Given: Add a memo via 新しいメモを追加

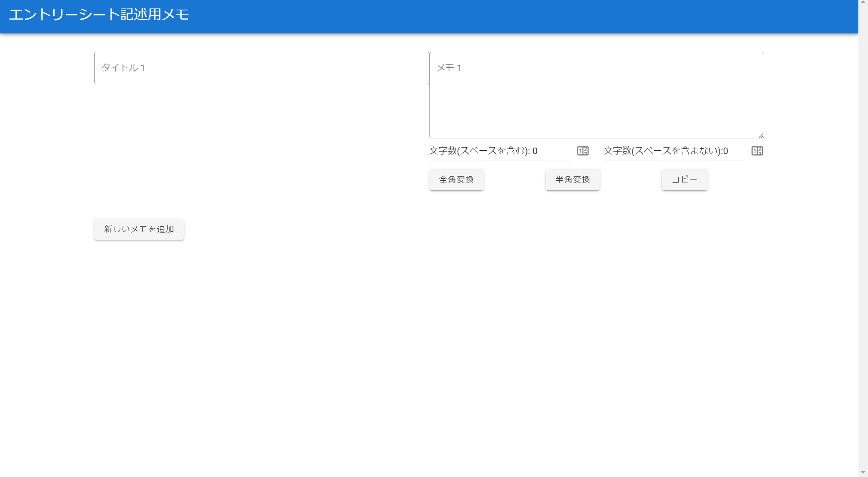Looking at the screenshot, I should [139, 229].
